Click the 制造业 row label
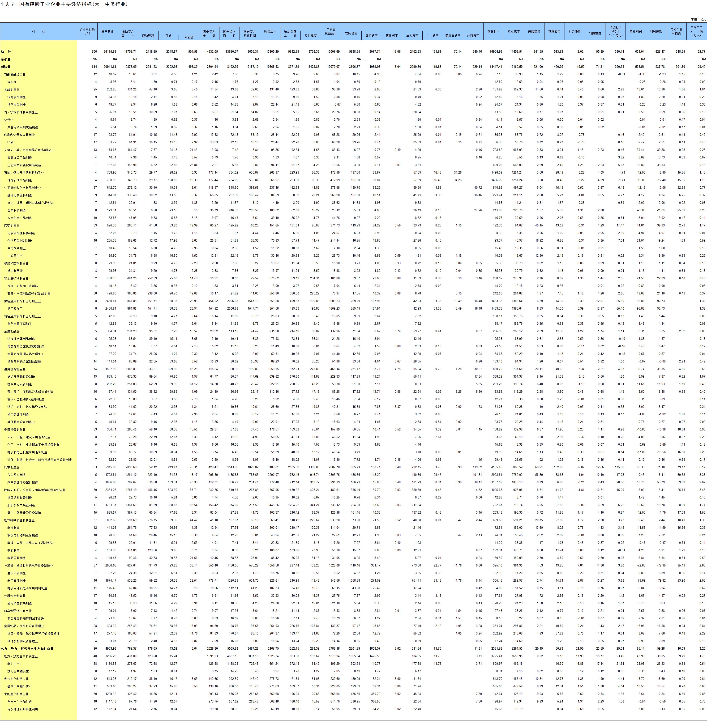This screenshot has width=707, height=728. coord(6,67)
